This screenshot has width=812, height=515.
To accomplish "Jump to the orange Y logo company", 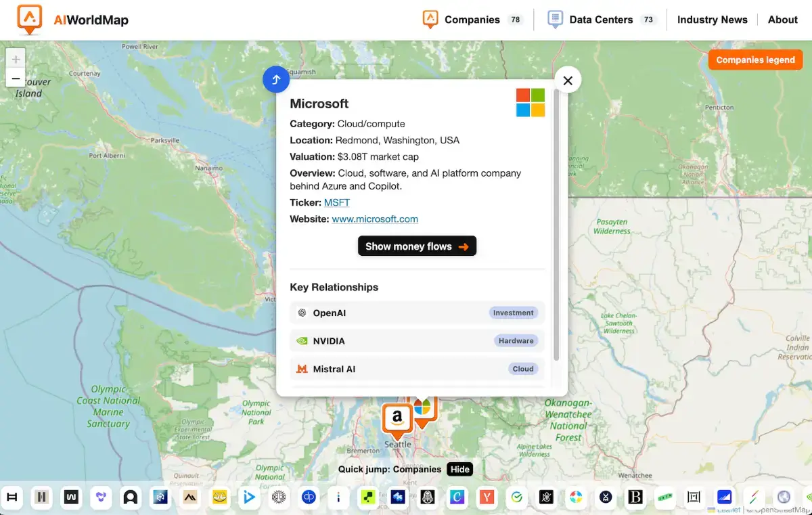I will point(487,497).
